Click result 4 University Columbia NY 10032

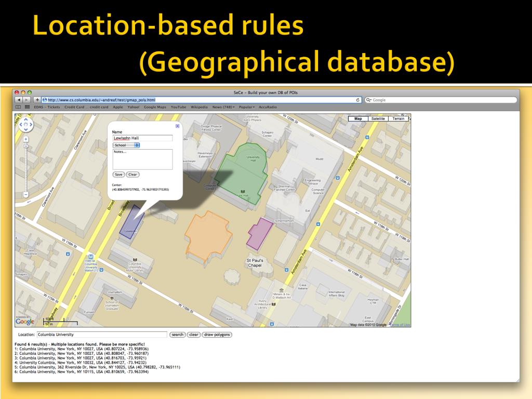tap(81, 363)
